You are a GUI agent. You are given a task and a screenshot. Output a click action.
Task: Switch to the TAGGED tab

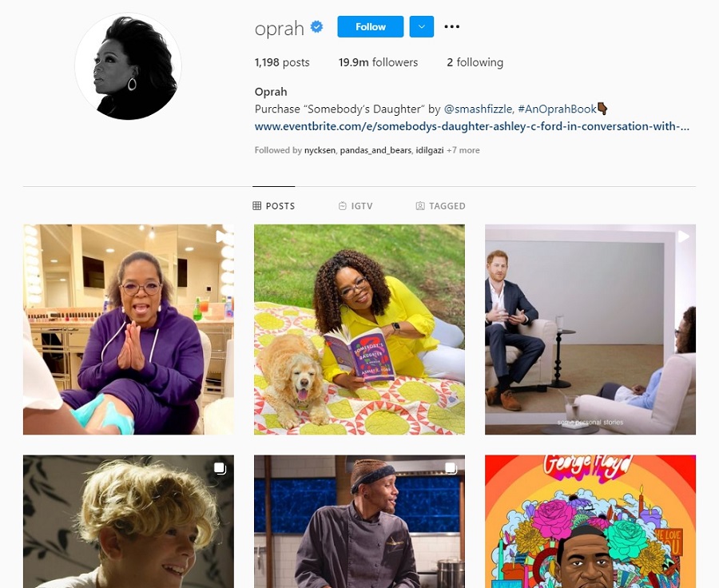441,206
